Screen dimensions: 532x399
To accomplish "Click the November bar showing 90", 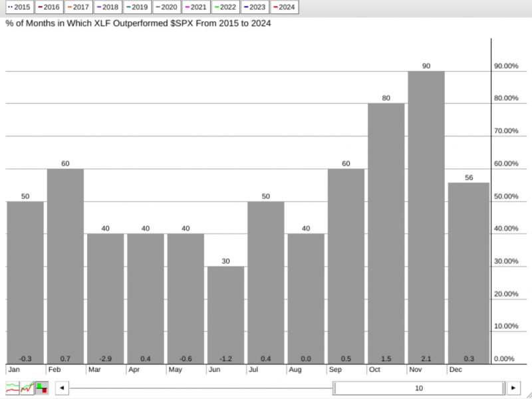I will [426, 217].
